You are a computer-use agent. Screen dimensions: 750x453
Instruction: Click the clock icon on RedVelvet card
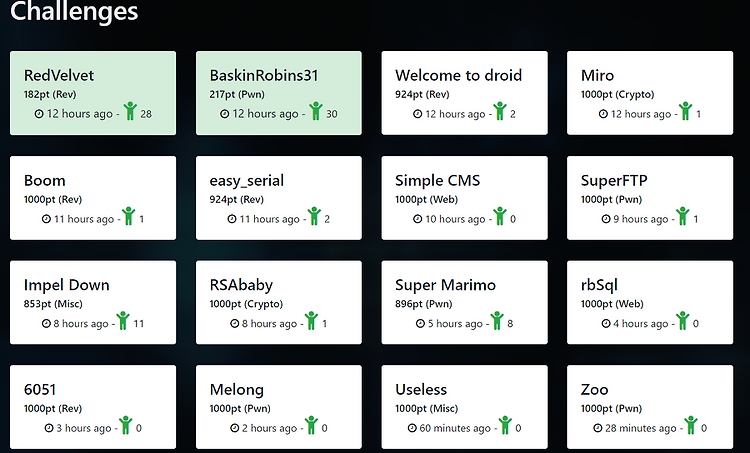39,114
